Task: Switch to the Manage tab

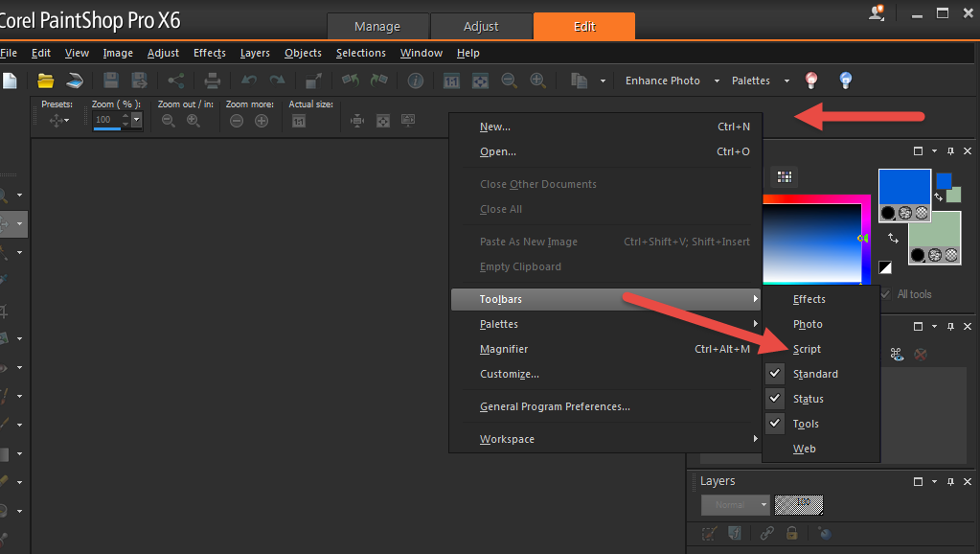Action: pos(377,26)
